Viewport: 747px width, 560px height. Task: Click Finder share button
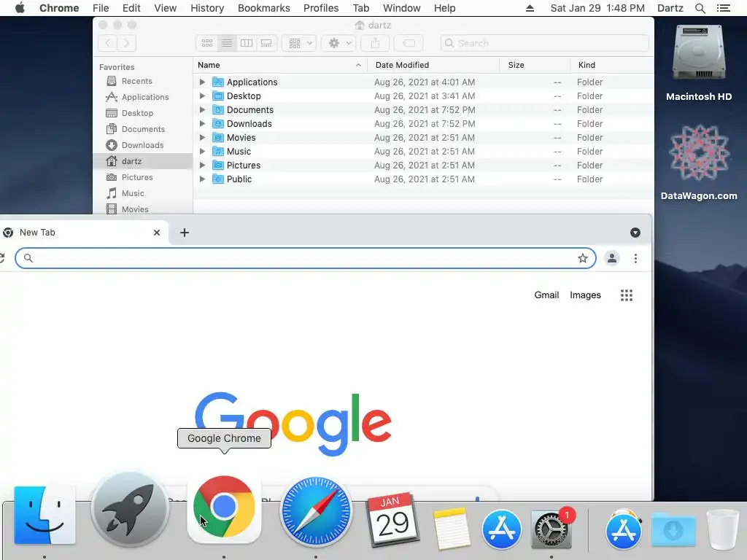coord(375,43)
